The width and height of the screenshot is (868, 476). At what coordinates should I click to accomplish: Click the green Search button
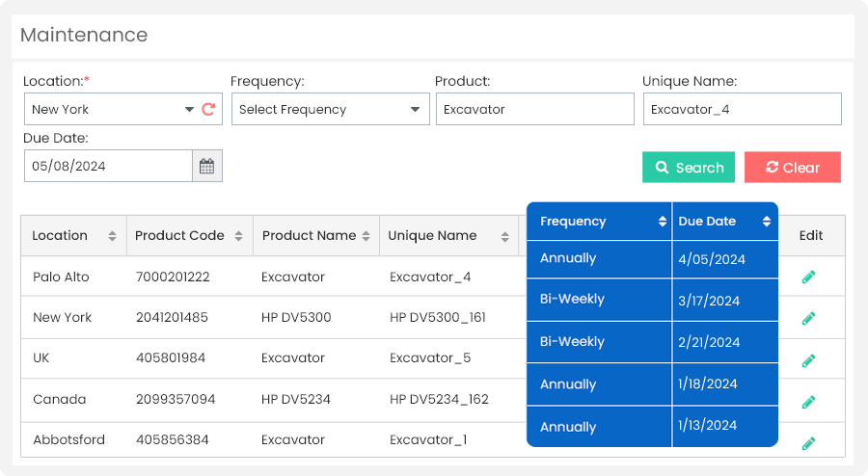(689, 168)
